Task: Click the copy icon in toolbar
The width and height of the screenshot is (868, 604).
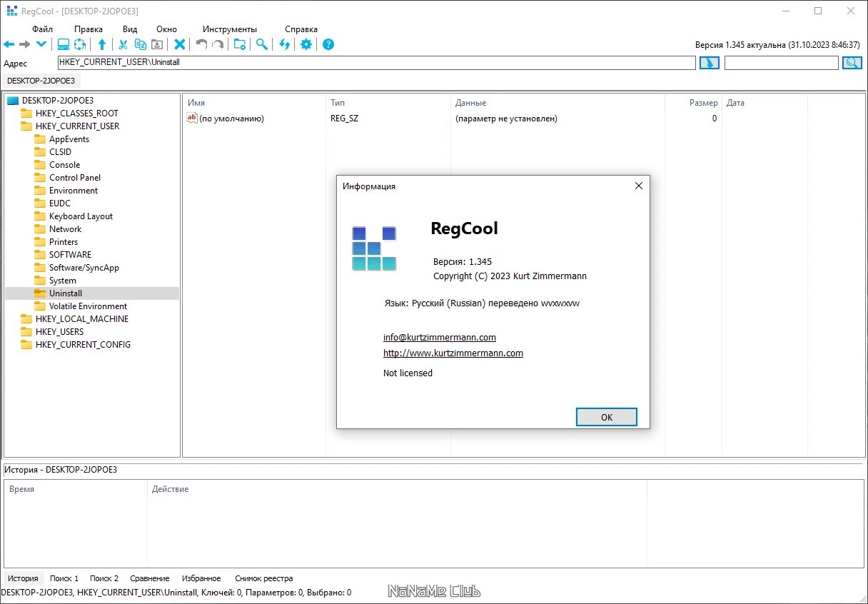Action: pos(140,44)
